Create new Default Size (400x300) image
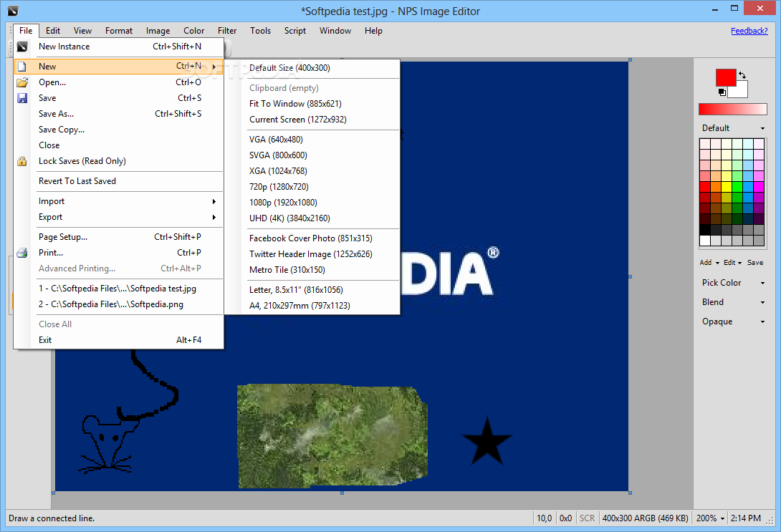781x532 pixels. (312, 68)
